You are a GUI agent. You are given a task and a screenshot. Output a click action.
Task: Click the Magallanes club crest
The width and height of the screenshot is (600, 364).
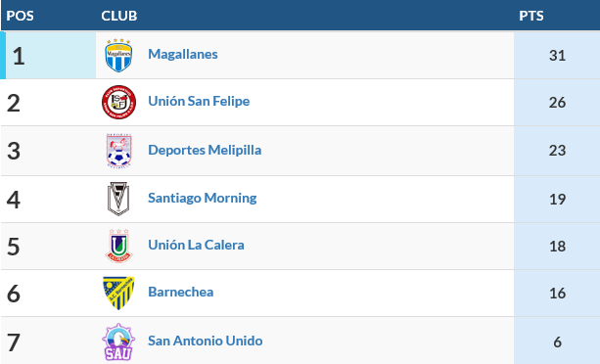[118, 56]
